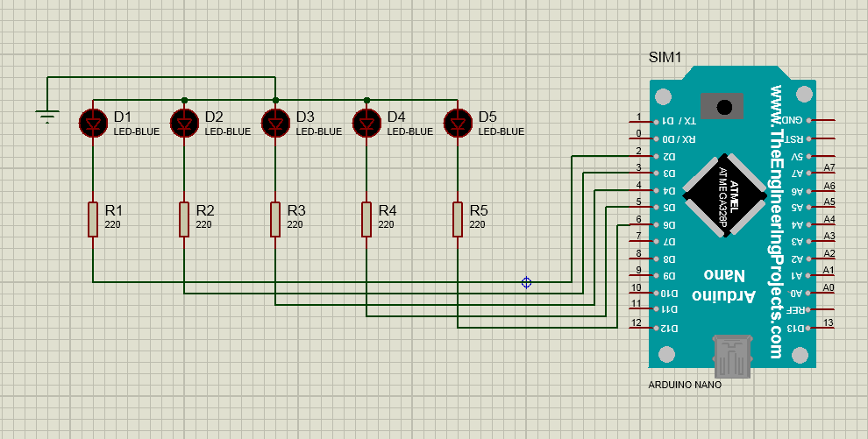
Task: Click the D6 pin on Arduino Nano
Action: point(657,224)
